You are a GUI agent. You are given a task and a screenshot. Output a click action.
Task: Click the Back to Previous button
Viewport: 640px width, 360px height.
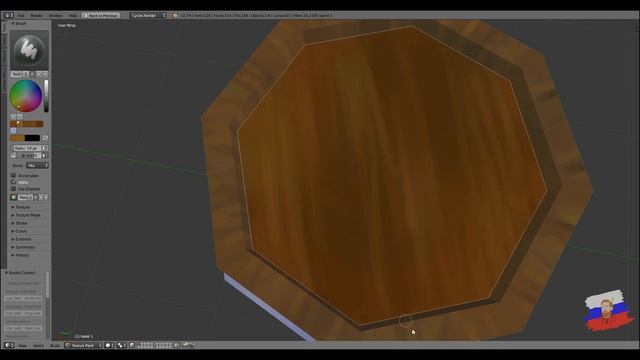(x=100, y=15)
